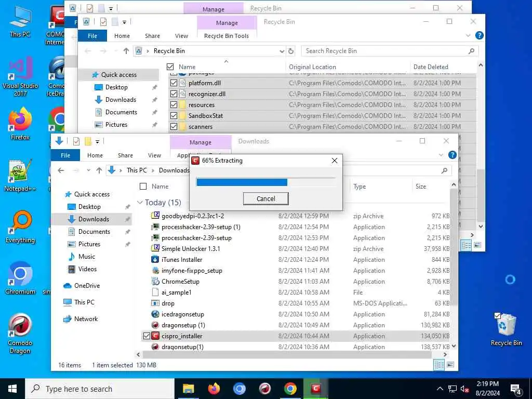Open Visual Studio 2017 desktop shortcut
Viewport: 532px width, 399px height.
(20, 76)
